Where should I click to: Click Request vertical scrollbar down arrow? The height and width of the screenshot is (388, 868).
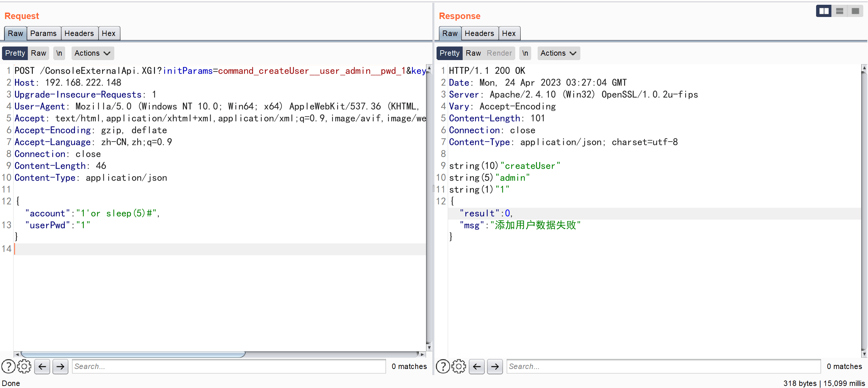pyautogui.click(x=429, y=348)
